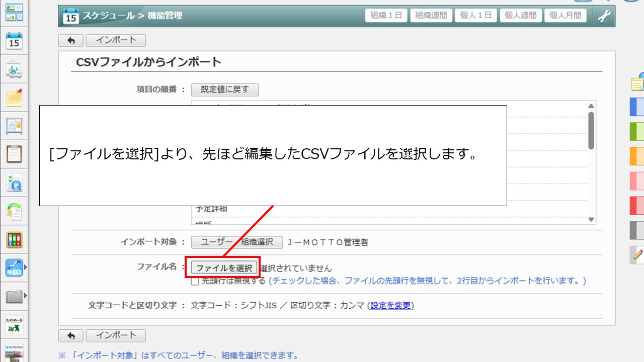
Task: Expand the folder sidebar menu arrow
Action: 26,296
